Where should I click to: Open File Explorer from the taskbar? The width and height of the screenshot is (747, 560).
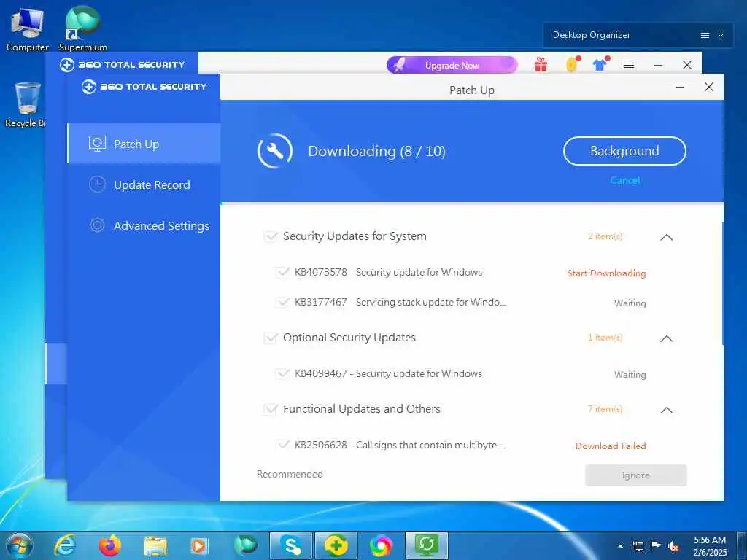click(x=155, y=546)
